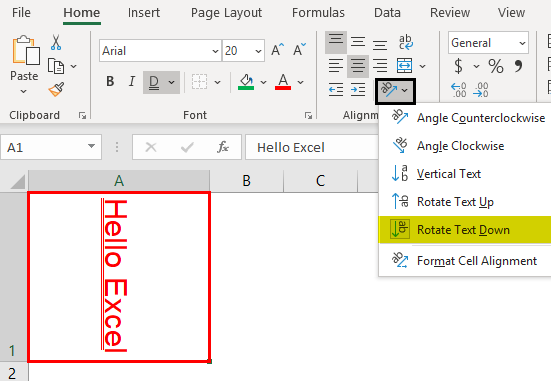Choose Angle Clockwise menu item
This screenshot has width=551, height=381.
click(465, 146)
